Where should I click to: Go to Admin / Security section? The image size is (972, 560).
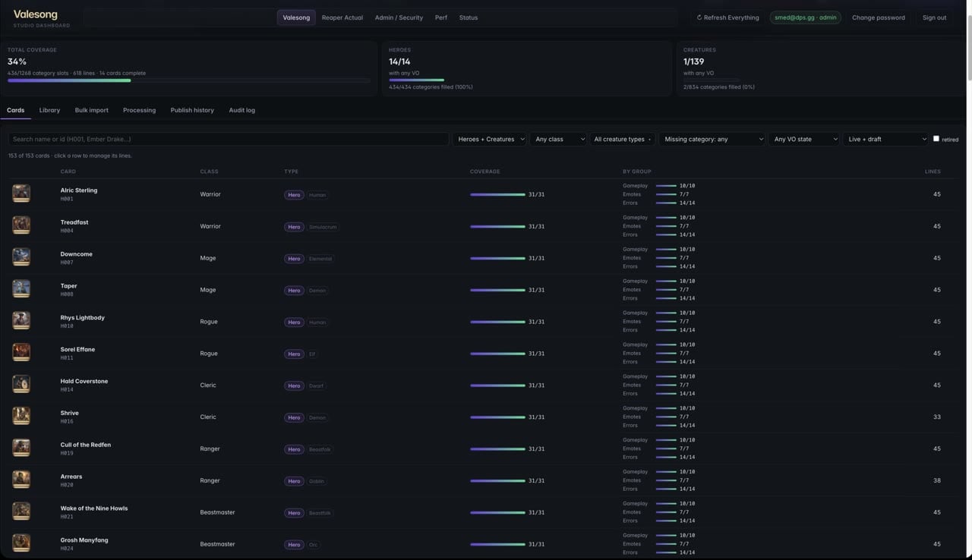[x=399, y=17]
